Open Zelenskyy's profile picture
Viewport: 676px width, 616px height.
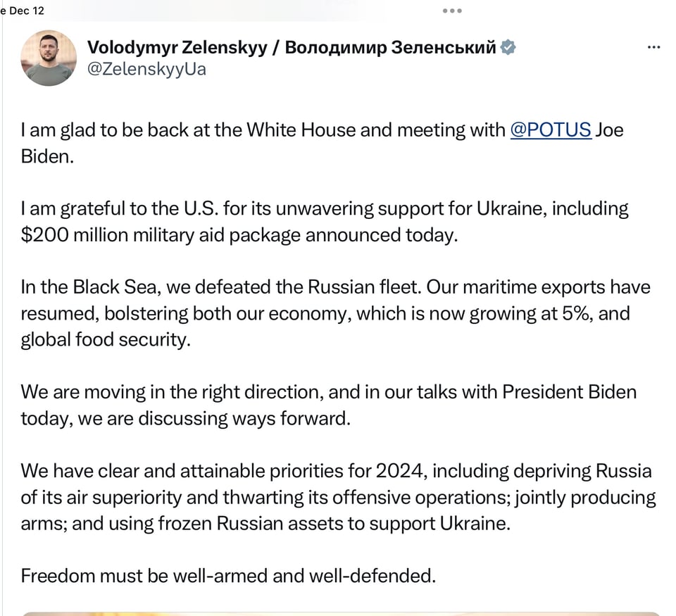point(49,59)
